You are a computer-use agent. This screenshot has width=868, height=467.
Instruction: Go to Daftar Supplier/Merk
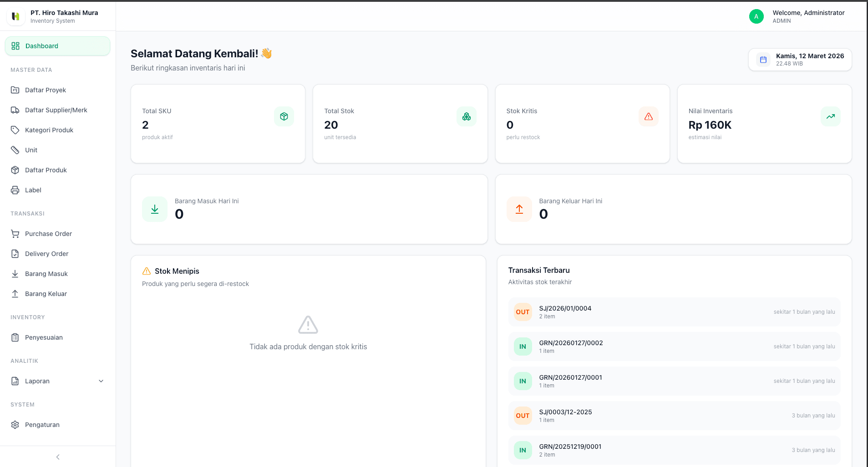pos(56,110)
